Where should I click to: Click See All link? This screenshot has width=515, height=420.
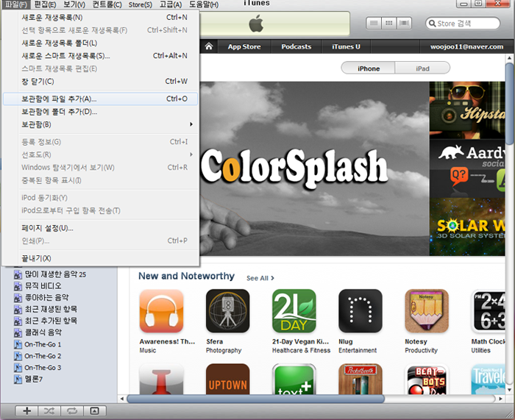tap(260, 278)
